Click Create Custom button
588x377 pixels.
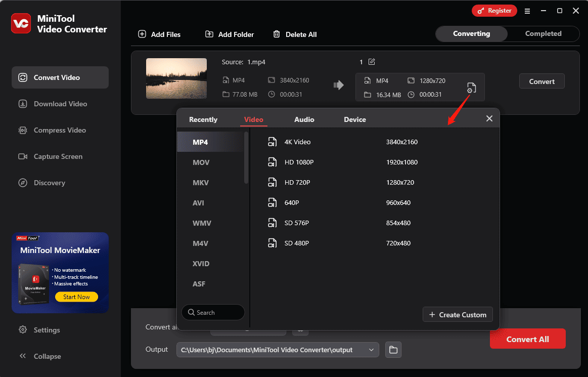click(458, 315)
